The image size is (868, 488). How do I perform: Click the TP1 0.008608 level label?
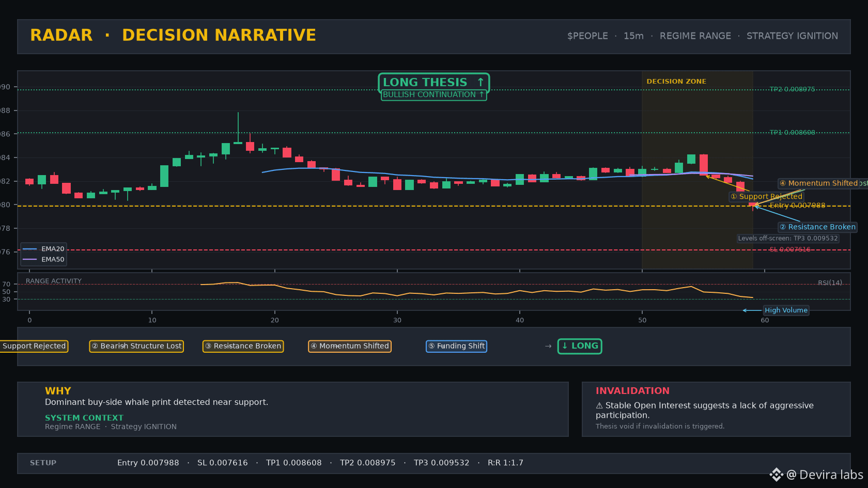coord(792,133)
